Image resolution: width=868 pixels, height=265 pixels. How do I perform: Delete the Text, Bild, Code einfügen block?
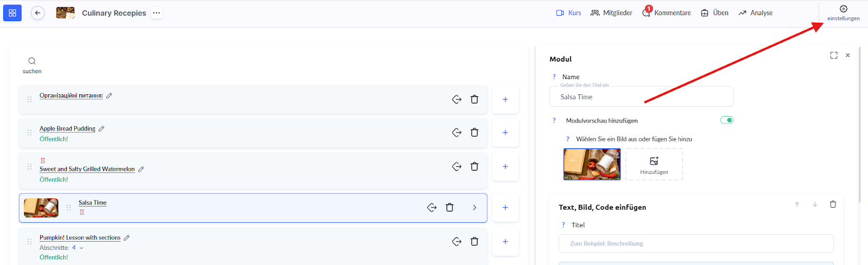[x=833, y=204]
